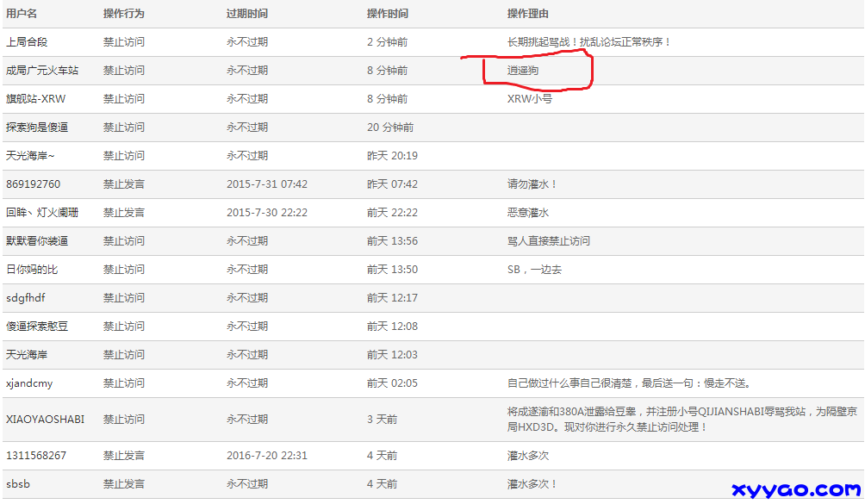
Task: Click the 用户名 column header
Action: click(22, 14)
